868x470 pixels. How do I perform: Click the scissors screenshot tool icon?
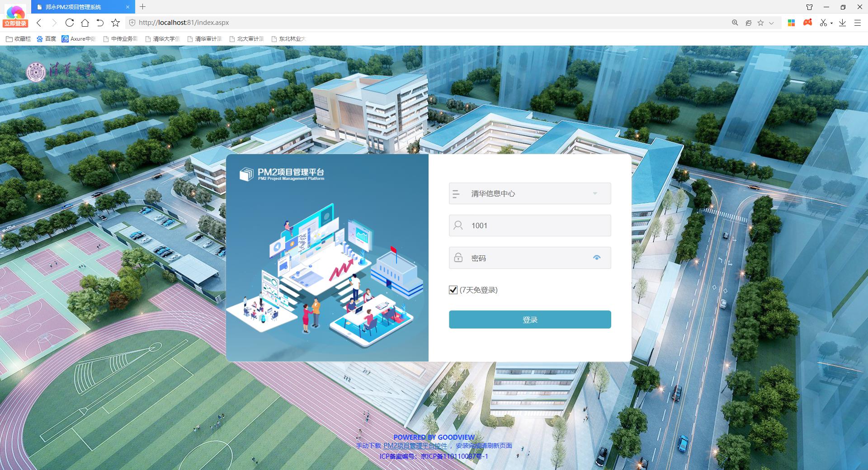[823, 23]
